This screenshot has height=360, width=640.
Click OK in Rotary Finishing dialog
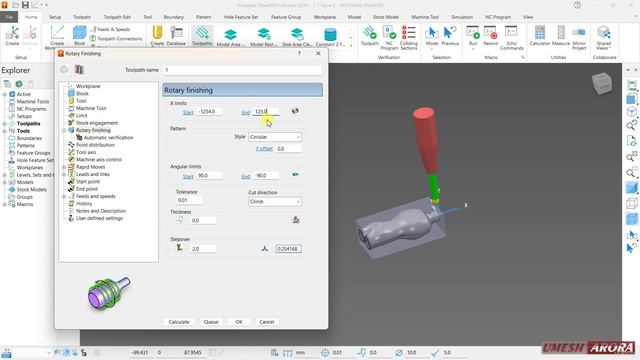click(239, 322)
